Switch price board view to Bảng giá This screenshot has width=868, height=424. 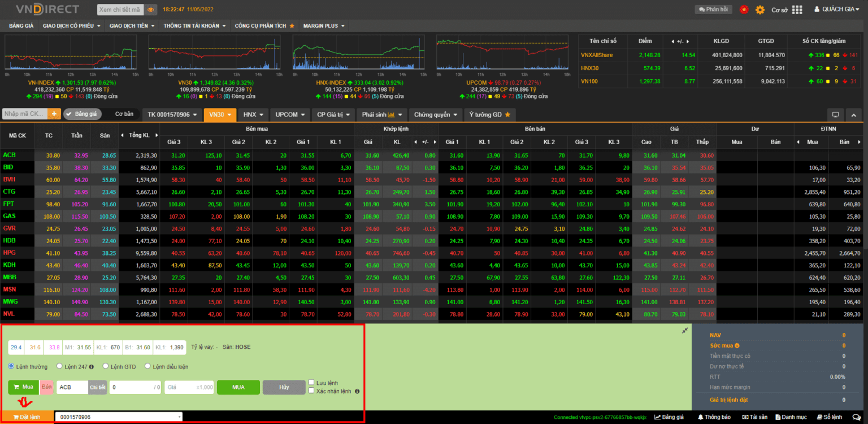82,114
